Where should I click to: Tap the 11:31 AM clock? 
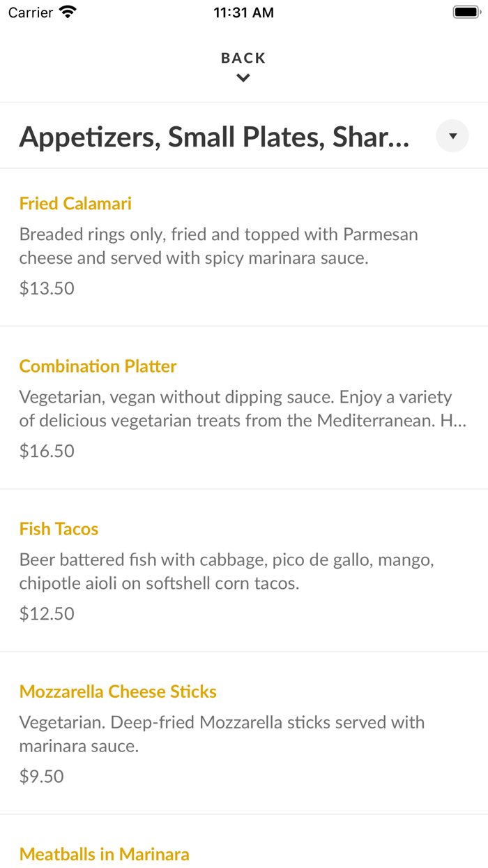coord(243,13)
